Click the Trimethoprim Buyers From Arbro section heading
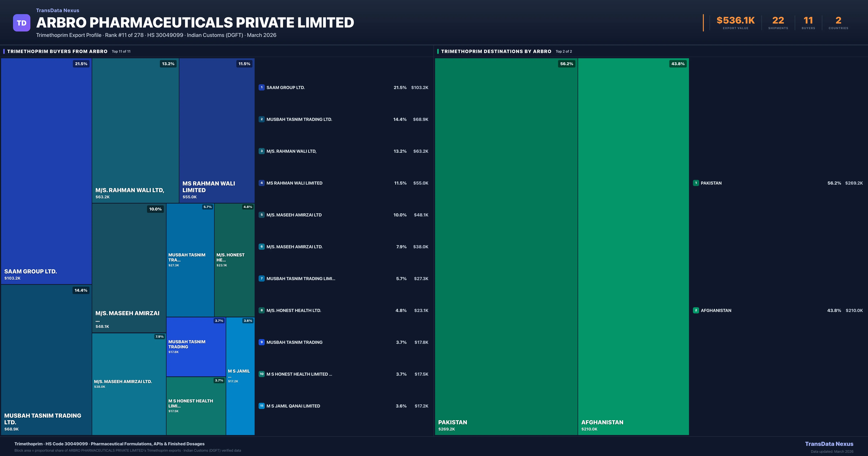Screen dimensions: 868x456 [57, 51]
